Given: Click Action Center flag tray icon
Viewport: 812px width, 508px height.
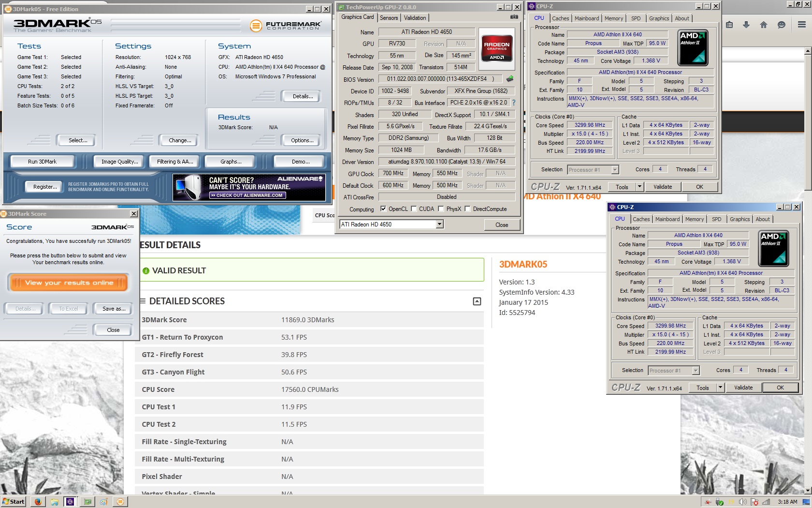Looking at the screenshot, I should (754, 502).
